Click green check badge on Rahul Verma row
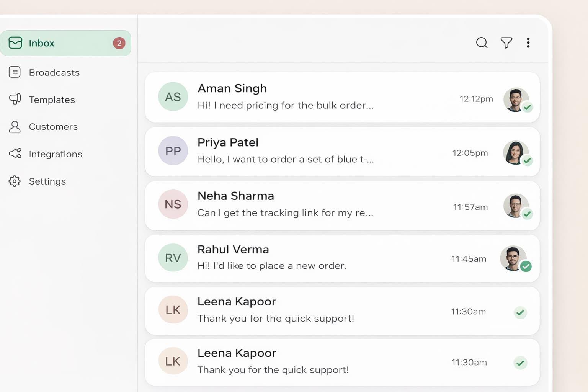The width and height of the screenshot is (588, 392). click(x=526, y=266)
